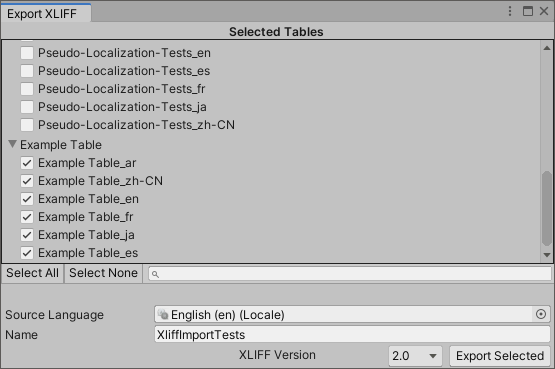Screen dimensions: 555x369
Task: Click scrollbar up arrow in table list
Action: [547, 48]
